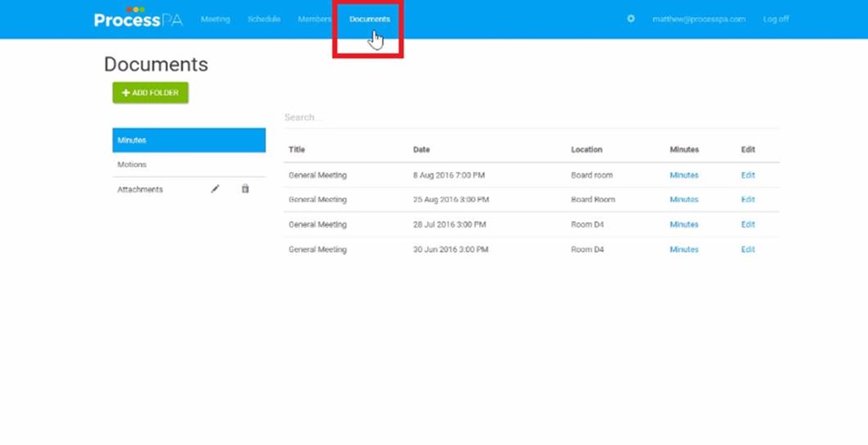Delete Attachments folder using trash icon
The height and width of the screenshot is (445, 868).
coord(245,189)
